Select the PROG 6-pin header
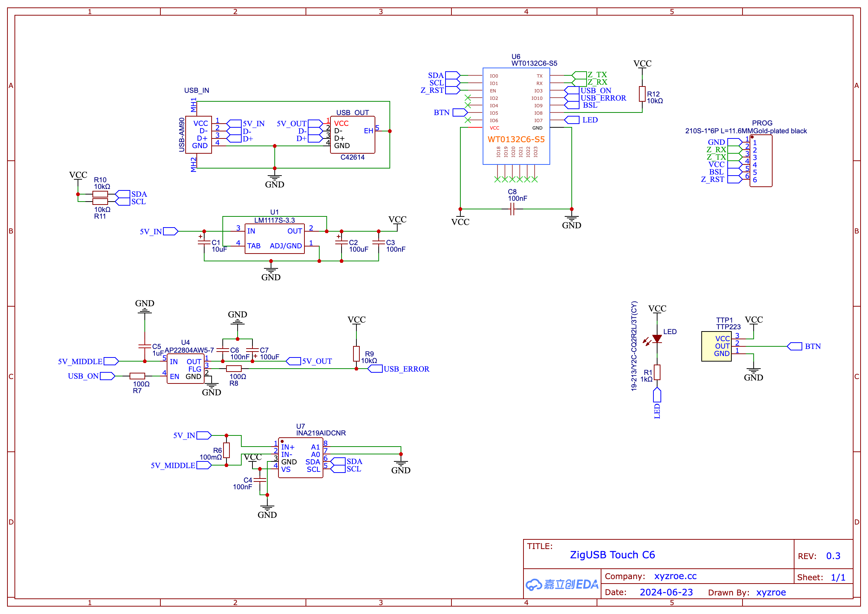The image size is (868, 614). pyautogui.click(x=761, y=161)
